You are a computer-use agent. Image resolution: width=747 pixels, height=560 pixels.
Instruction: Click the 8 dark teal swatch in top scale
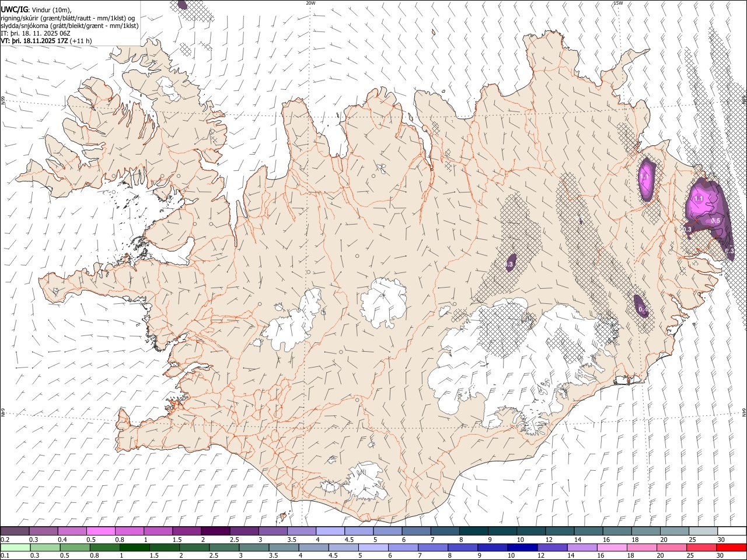(x=473, y=531)
